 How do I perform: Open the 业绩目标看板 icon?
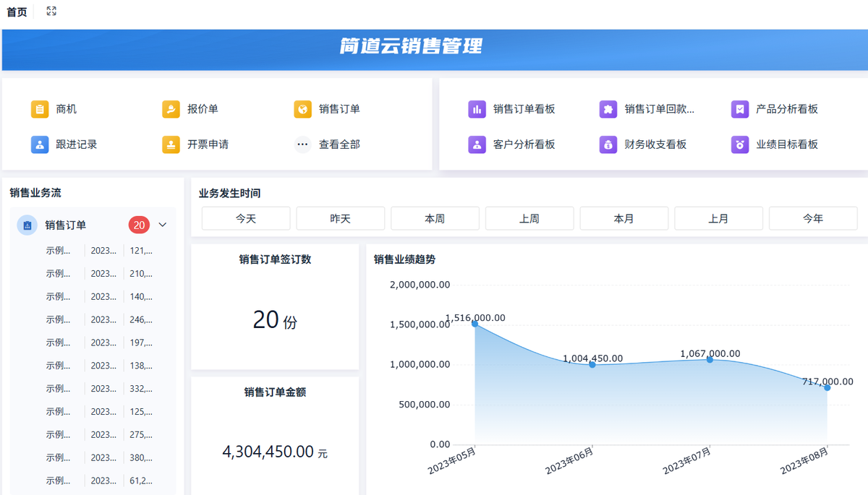pyautogui.click(x=739, y=145)
